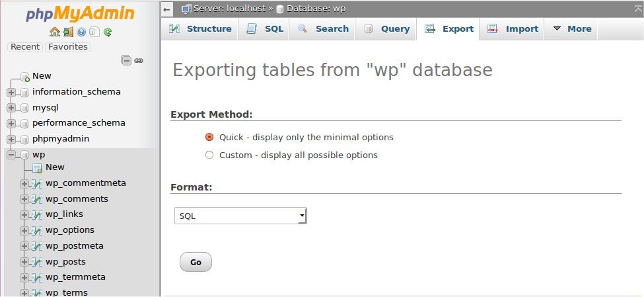Screen dimensions: 644x297
Task: Click the Favorites button in sidebar
Action: click(68, 47)
